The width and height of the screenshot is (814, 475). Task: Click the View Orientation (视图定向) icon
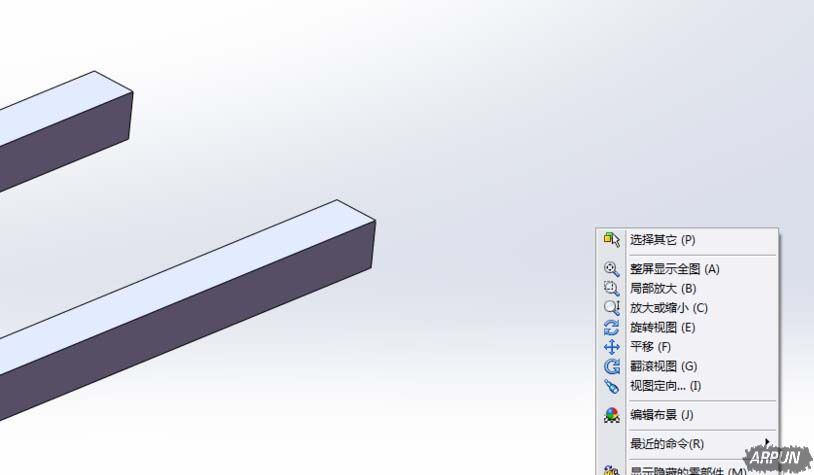612,386
